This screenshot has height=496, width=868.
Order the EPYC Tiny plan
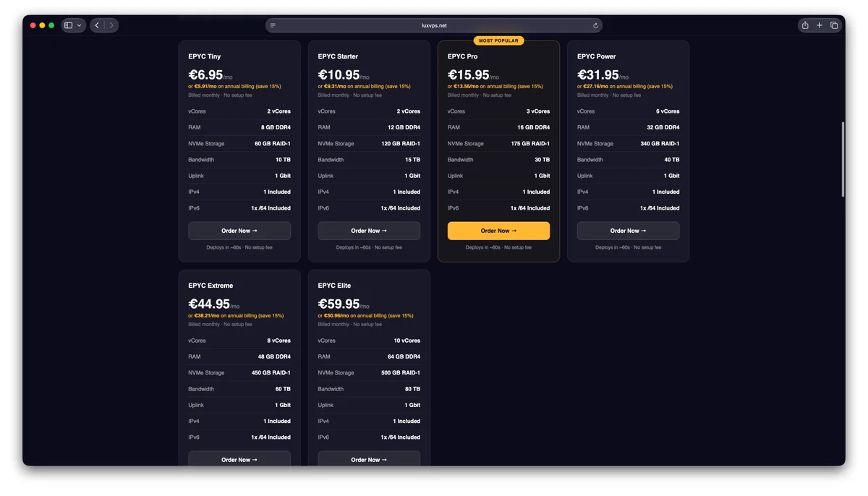239,231
